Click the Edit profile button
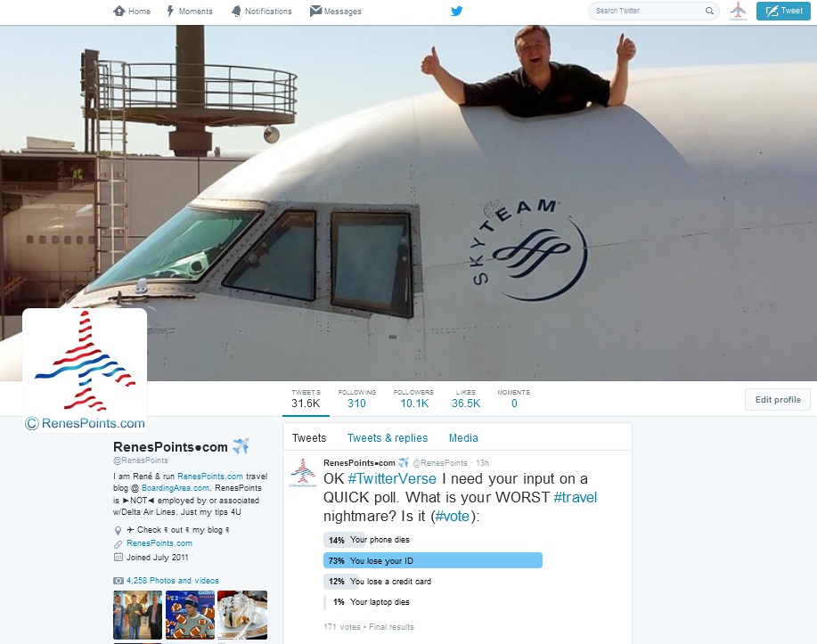This screenshot has height=644, width=817. click(x=778, y=400)
